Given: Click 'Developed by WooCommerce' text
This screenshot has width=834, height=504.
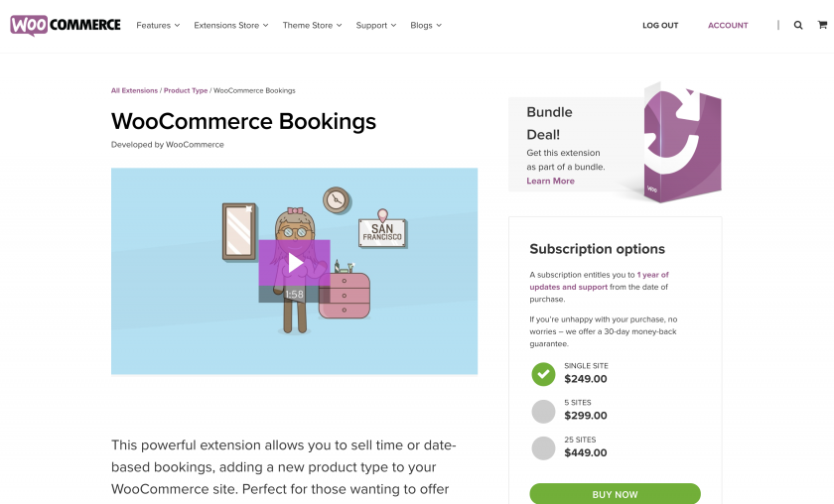Looking at the screenshot, I should tap(168, 145).
